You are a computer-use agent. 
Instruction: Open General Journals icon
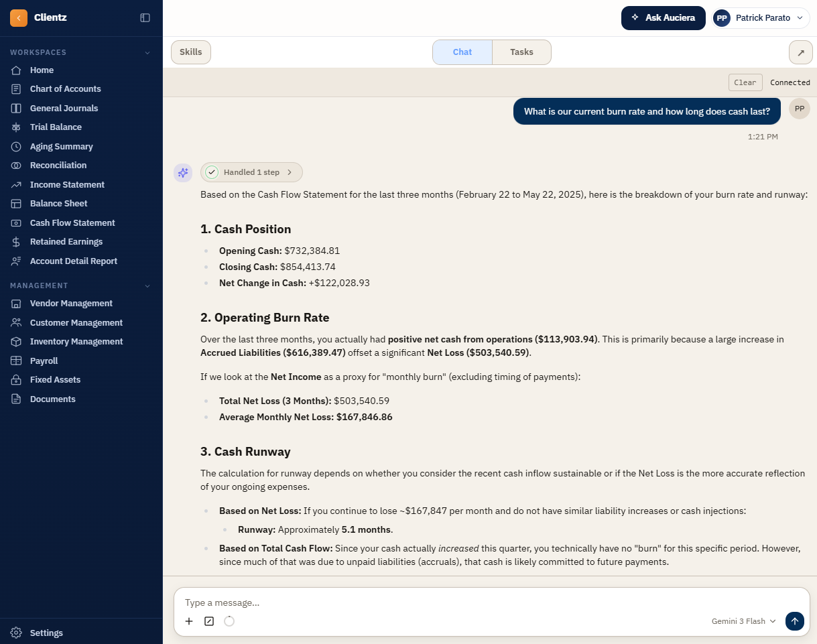[17, 109]
